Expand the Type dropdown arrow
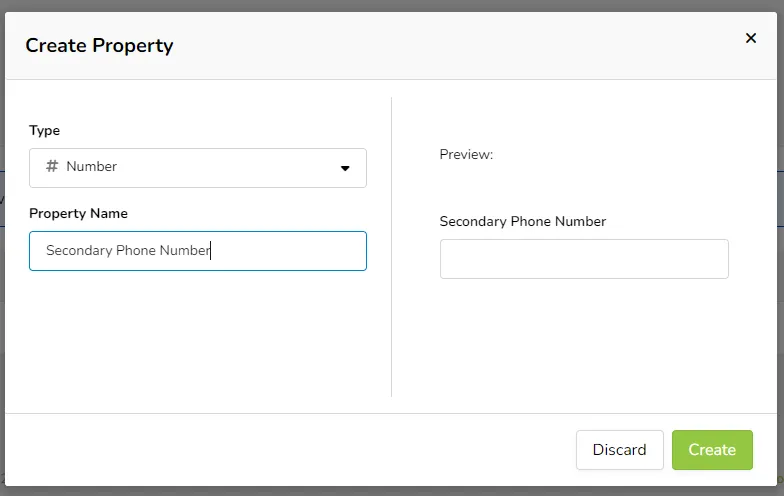 pyautogui.click(x=345, y=168)
